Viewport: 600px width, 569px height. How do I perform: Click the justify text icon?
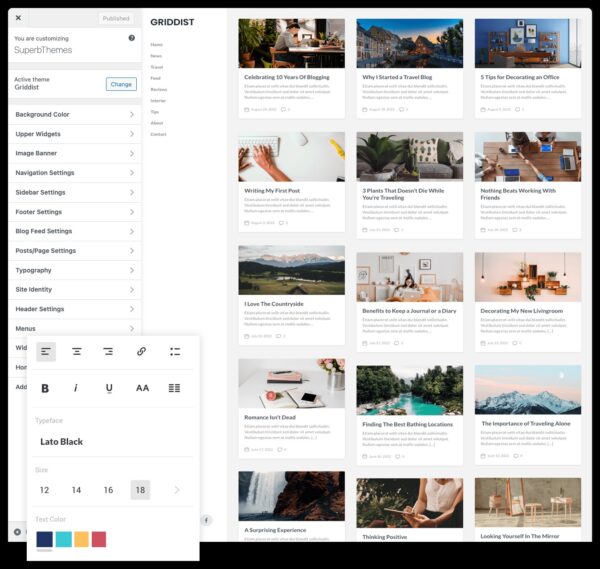(x=174, y=388)
